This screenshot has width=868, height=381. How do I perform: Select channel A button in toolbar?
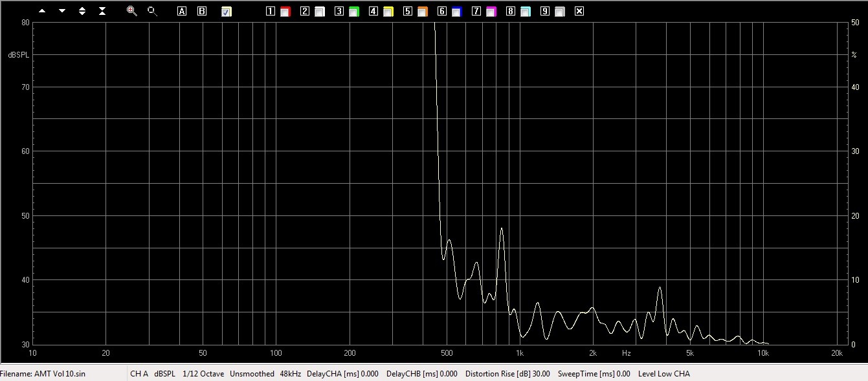click(182, 11)
